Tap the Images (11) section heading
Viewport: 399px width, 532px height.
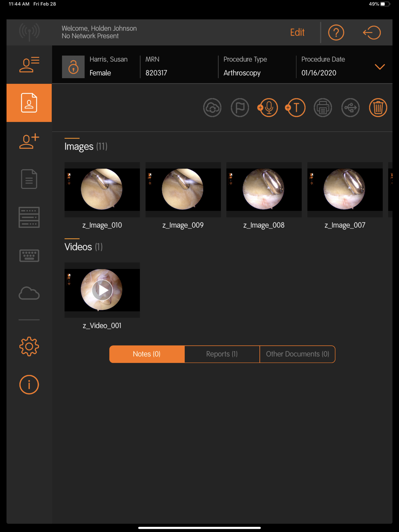[x=86, y=146]
